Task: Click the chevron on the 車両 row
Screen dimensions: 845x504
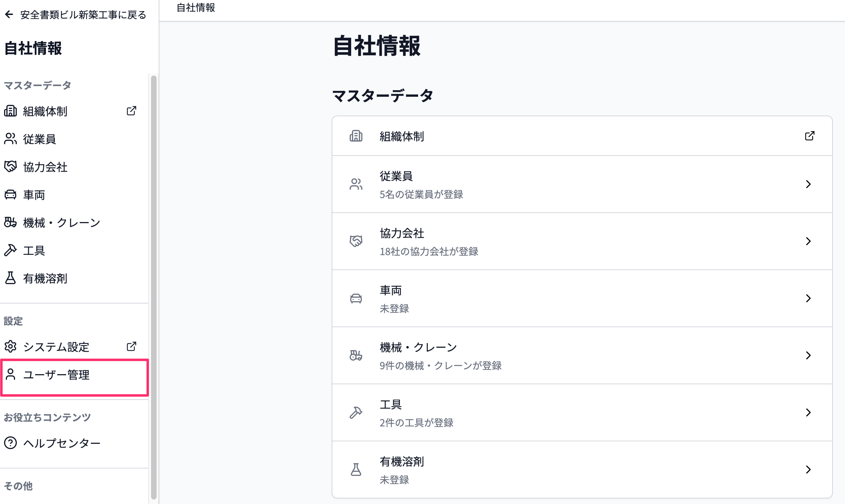Action: (x=808, y=298)
